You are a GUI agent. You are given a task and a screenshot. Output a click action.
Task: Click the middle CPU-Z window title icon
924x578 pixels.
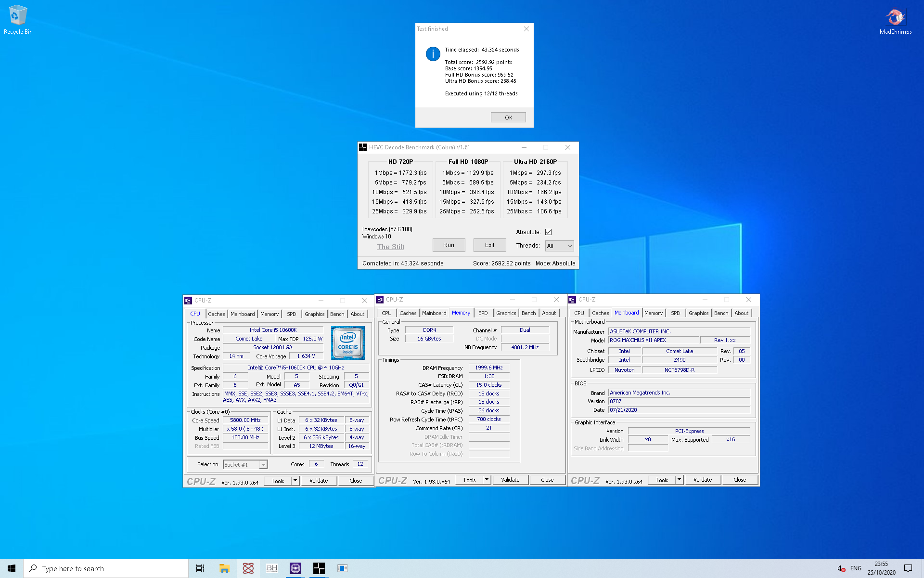(x=380, y=300)
